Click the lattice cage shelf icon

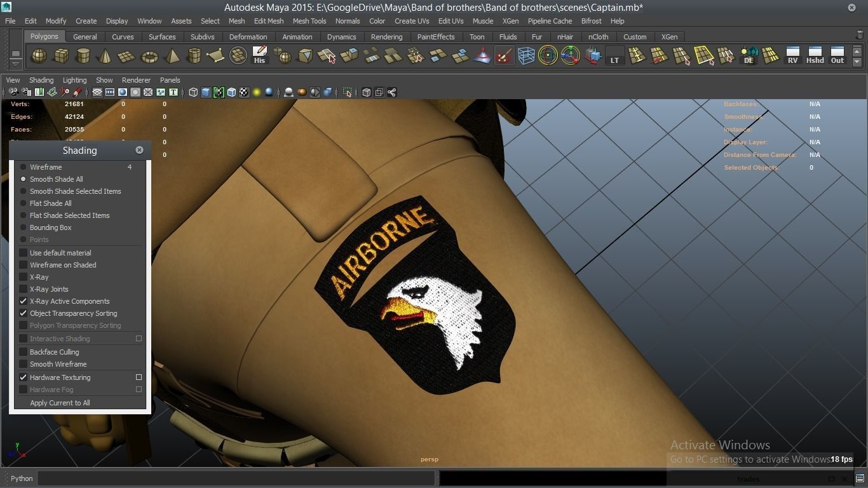(526, 57)
